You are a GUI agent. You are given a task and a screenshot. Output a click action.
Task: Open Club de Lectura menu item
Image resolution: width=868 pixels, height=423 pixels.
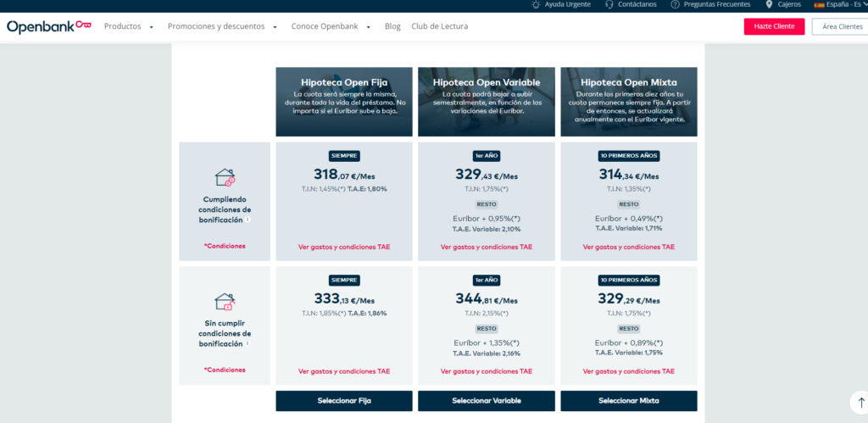[x=439, y=26]
